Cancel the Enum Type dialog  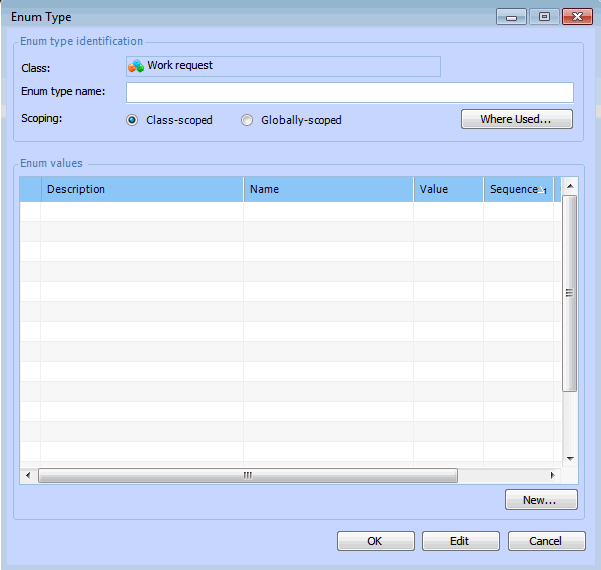(546, 541)
